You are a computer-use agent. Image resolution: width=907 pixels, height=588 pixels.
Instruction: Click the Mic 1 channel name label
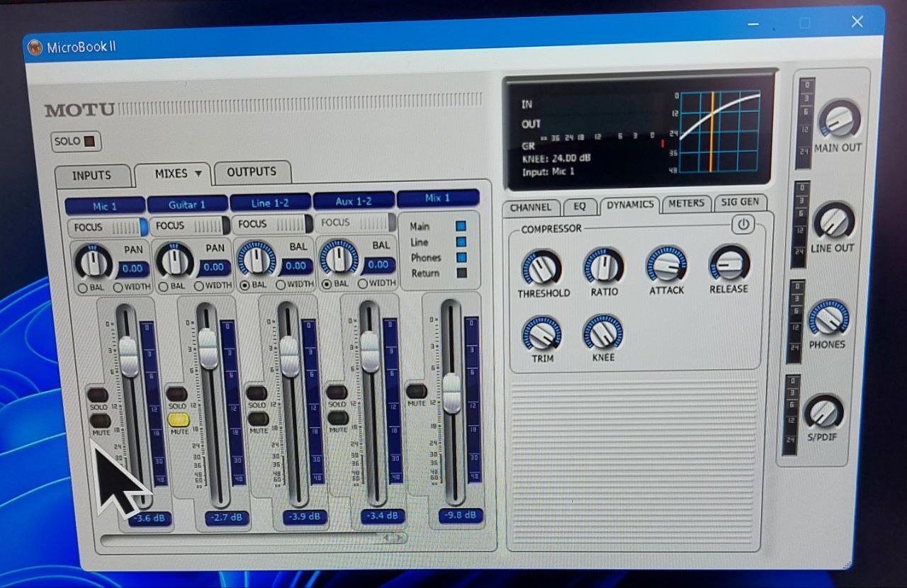[x=105, y=206]
